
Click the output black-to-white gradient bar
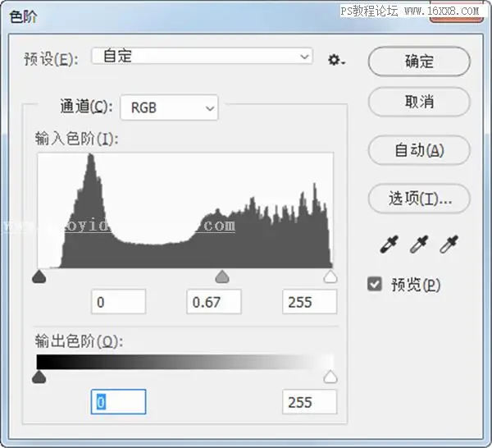point(185,362)
